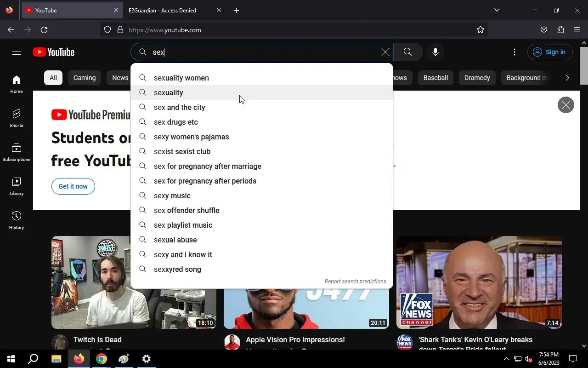Open Firefox extensions menu
Image resolution: width=588 pixels, height=368 pixels.
[560, 30]
